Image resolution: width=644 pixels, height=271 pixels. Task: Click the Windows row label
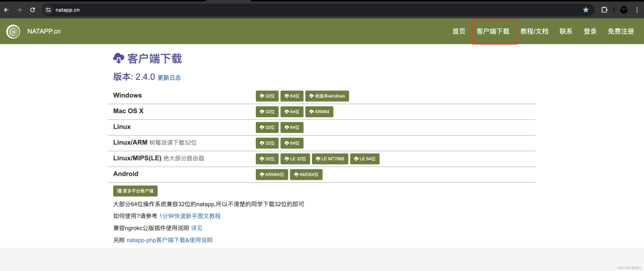tap(128, 95)
